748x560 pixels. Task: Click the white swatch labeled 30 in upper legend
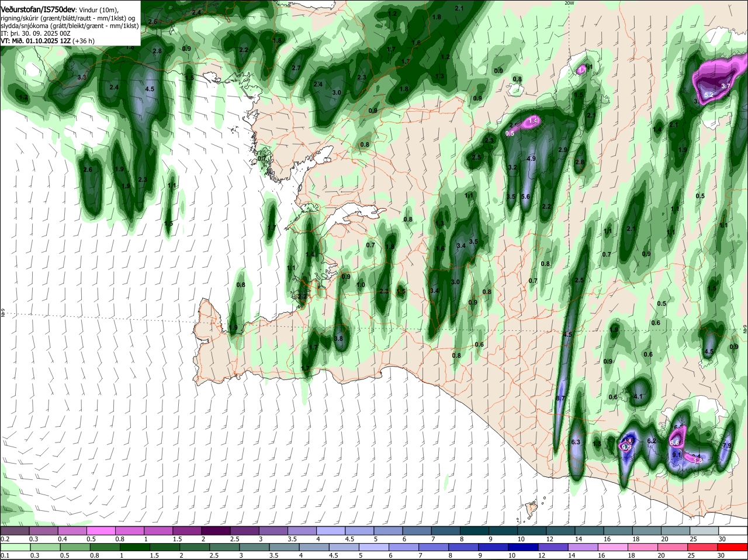(733, 531)
